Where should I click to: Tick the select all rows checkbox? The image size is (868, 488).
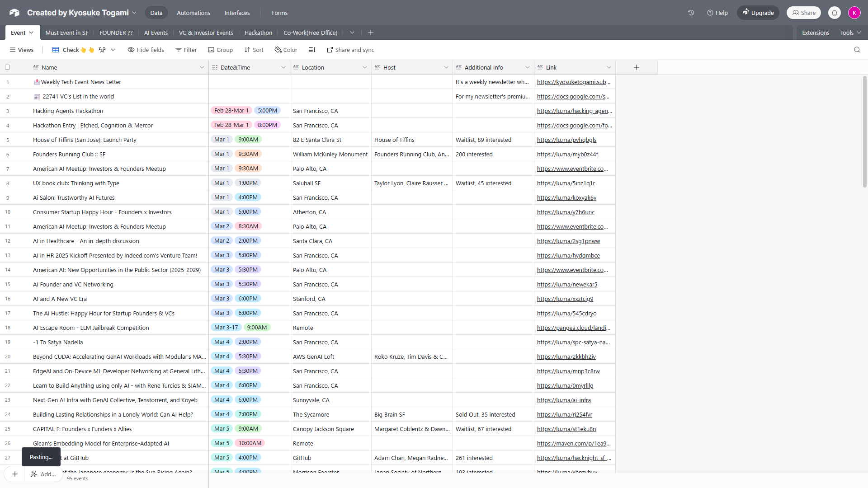point(7,67)
